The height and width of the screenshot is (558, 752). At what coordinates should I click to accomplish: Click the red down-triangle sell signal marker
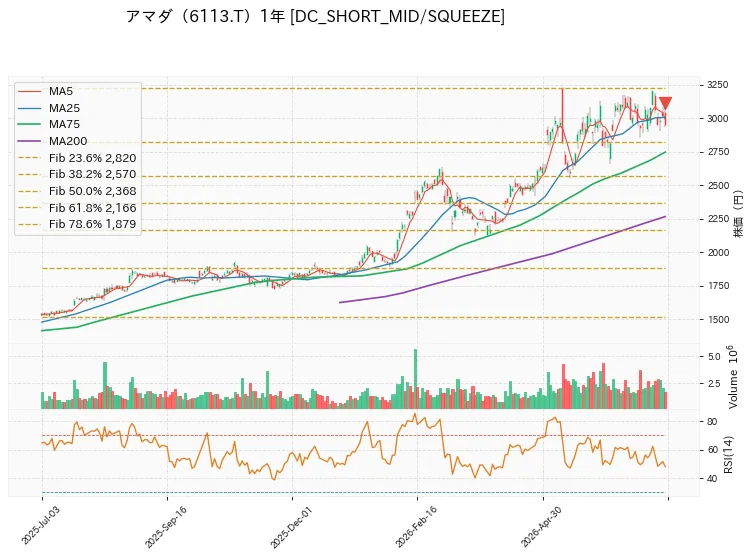tap(665, 103)
